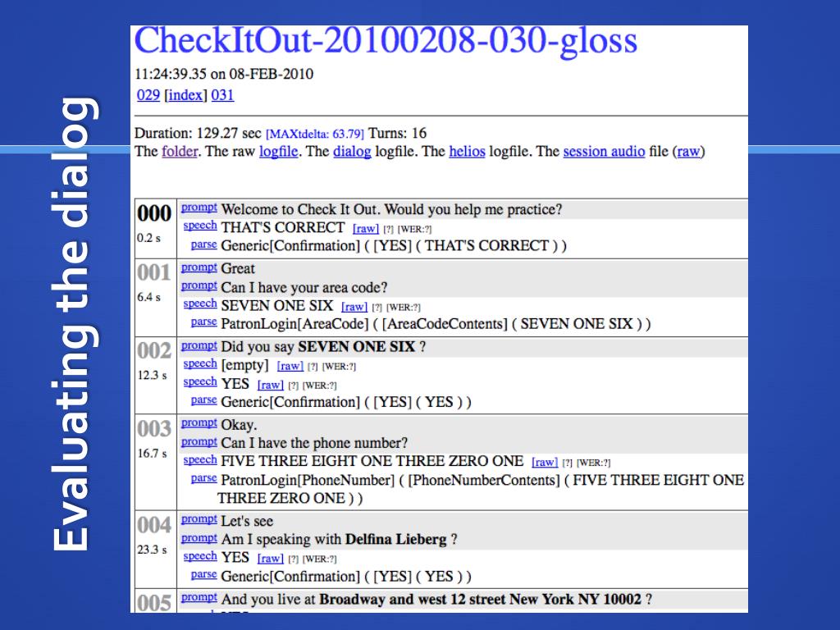840x630 pixels.
Task: Click speech link for SEVEN ONE SIX
Action: (x=200, y=304)
